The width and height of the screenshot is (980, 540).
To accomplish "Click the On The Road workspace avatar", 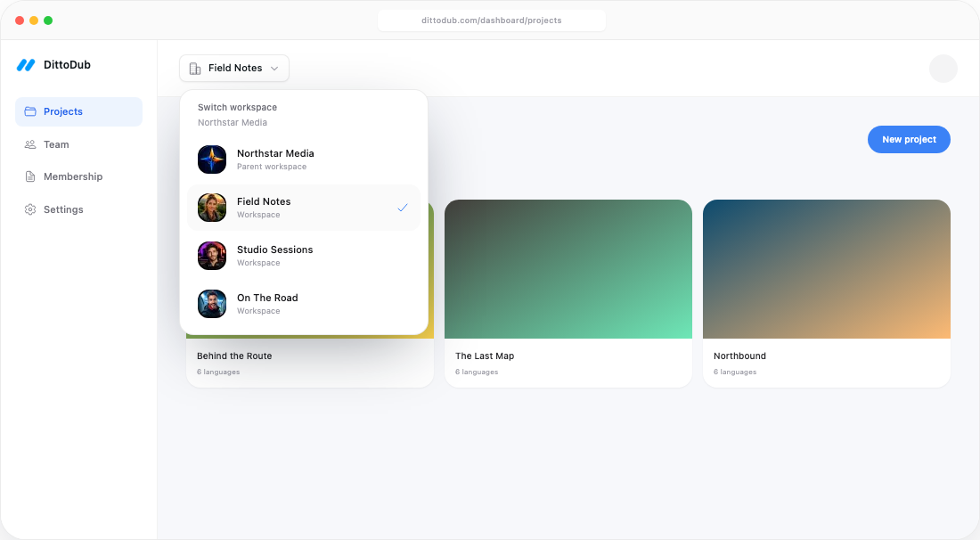I will click(x=212, y=304).
